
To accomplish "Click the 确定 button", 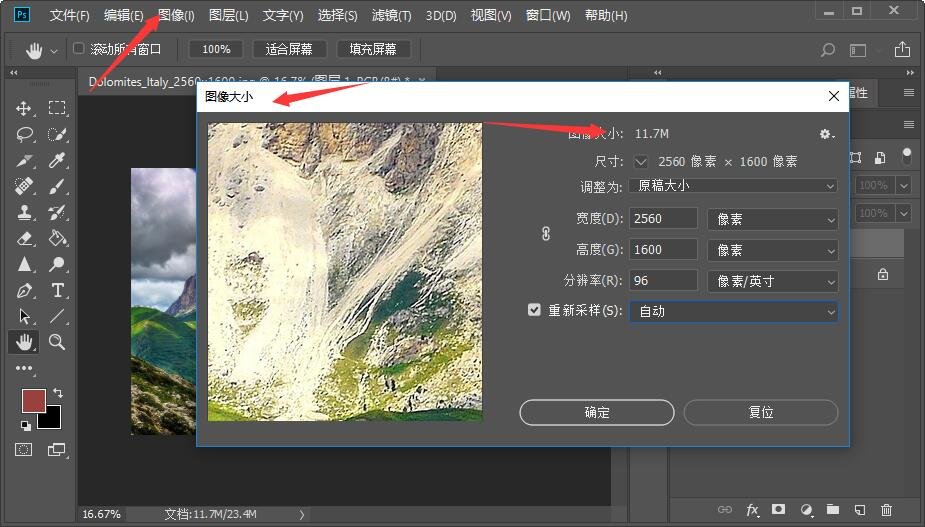I will pos(596,413).
